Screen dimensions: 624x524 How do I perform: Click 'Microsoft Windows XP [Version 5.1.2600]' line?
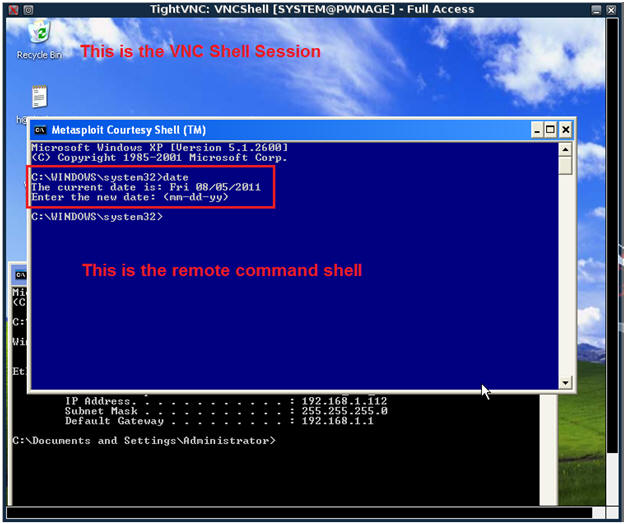[160, 148]
